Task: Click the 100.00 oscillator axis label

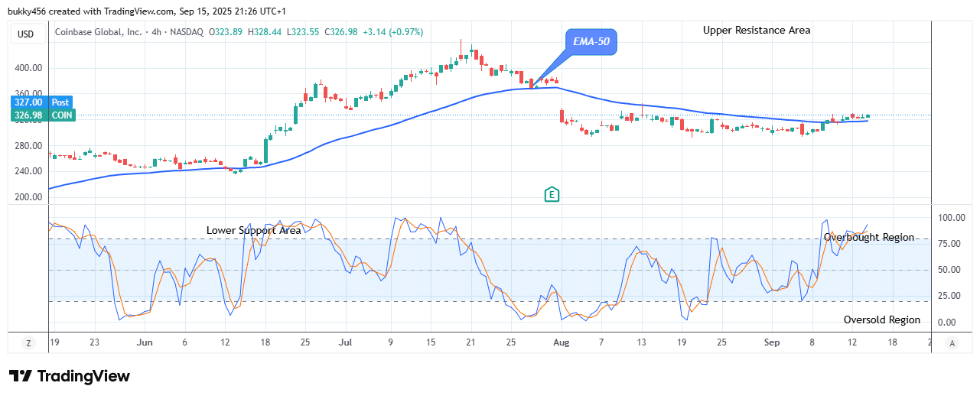Action: 950,218
